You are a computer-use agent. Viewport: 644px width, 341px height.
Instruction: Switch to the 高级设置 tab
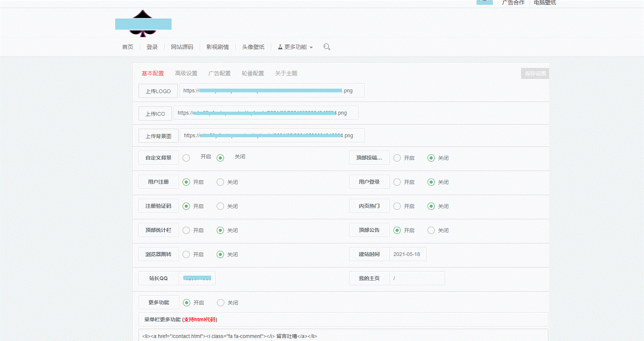click(186, 73)
